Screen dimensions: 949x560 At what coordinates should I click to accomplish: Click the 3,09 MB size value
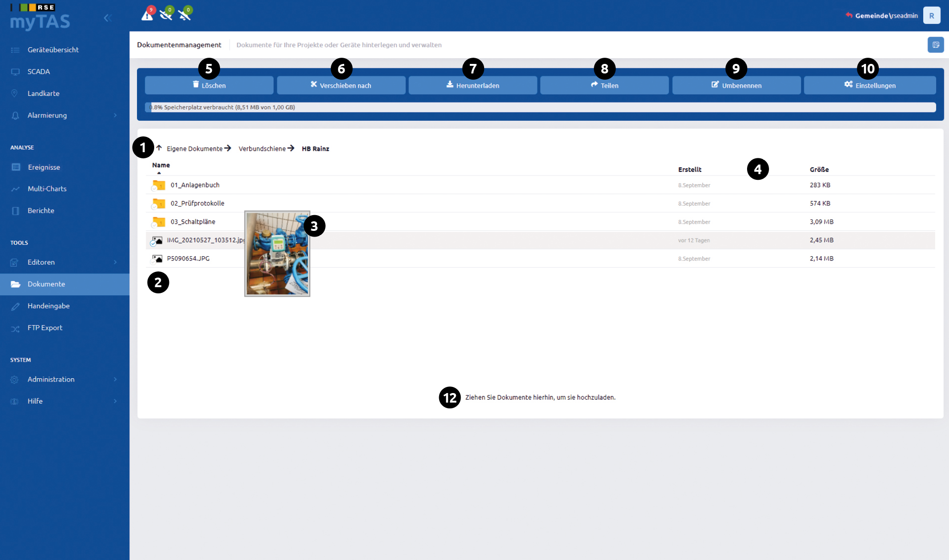[x=822, y=222]
